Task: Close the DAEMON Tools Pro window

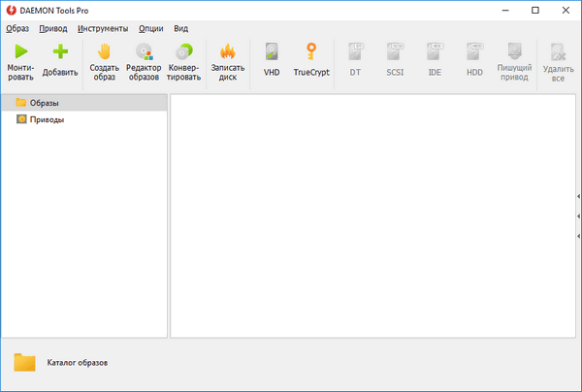Action: pos(566,10)
